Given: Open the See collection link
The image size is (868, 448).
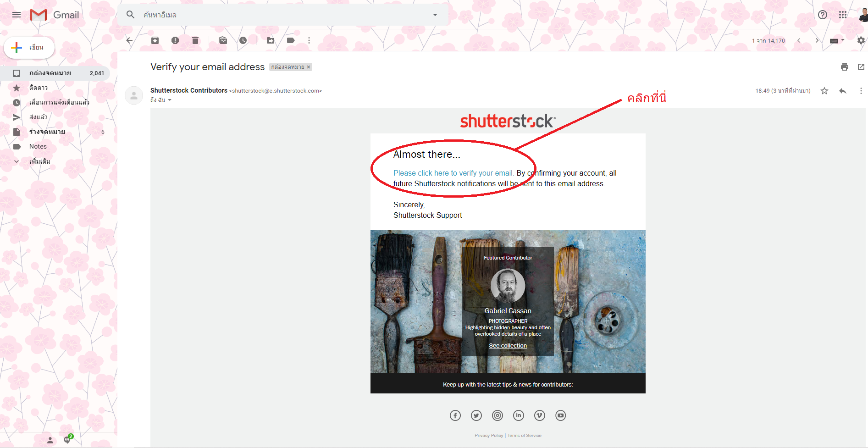Looking at the screenshot, I should [x=508, y=346].
